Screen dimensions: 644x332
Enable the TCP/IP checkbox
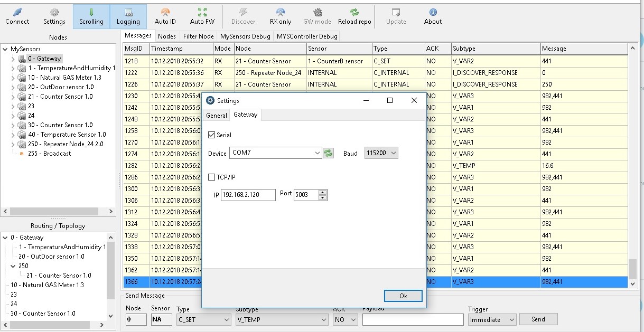(x=212, y=177)
